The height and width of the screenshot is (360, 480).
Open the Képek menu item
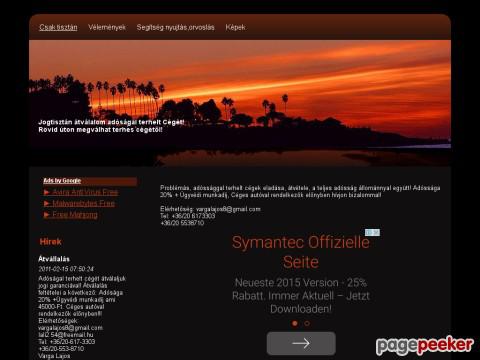pyautogui.click(x=235, y=27)
